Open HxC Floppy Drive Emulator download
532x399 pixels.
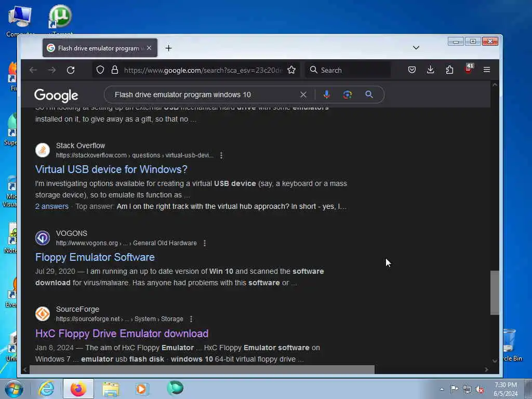pos(122,334)
